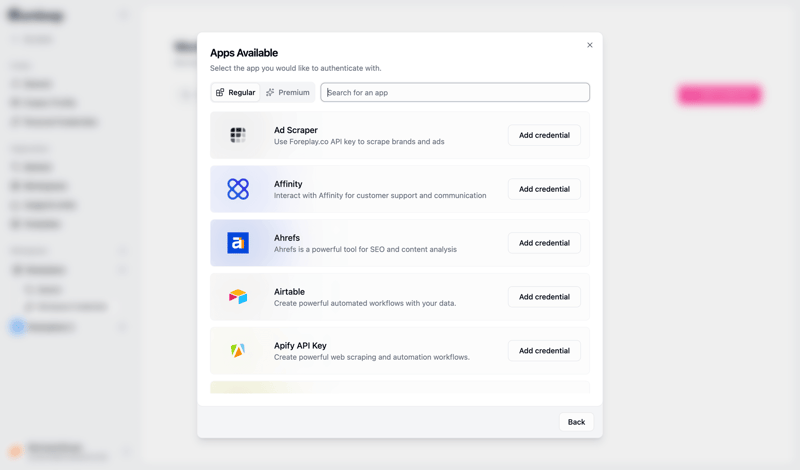Select the Ad Scraper title text
Screen dimensions: 800x470
pos(295,130)
